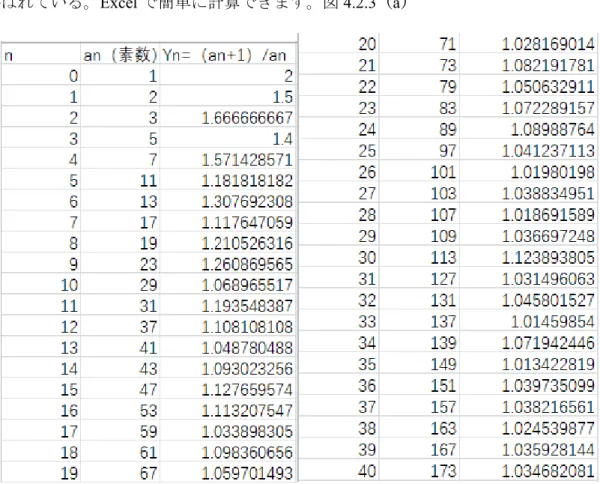Click the cell 1.018691589
The width and height of the screenshot is (600, 484).
pos(528,215)
